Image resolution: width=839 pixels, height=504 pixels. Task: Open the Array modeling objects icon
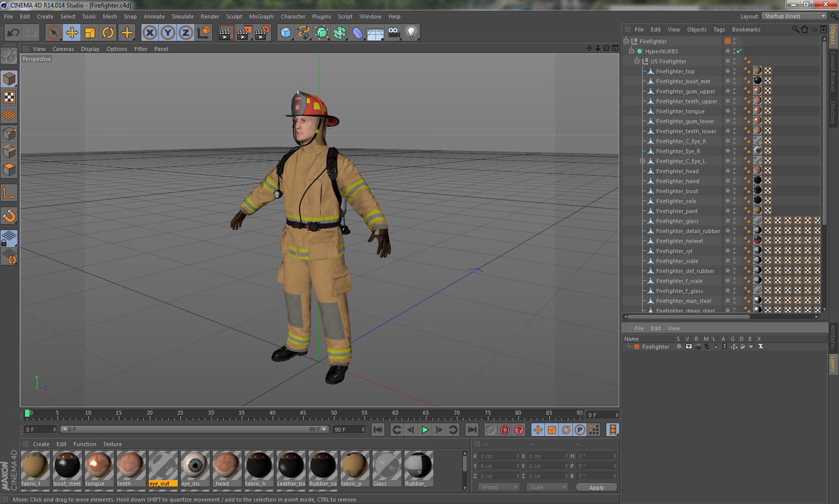pyautogui.click(x=340, y=33)
